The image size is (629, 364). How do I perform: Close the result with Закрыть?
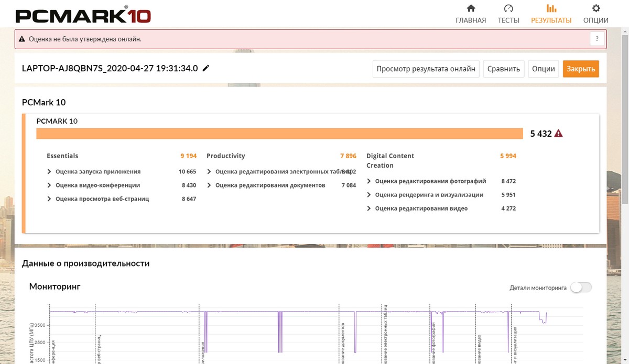click(581, 69)
